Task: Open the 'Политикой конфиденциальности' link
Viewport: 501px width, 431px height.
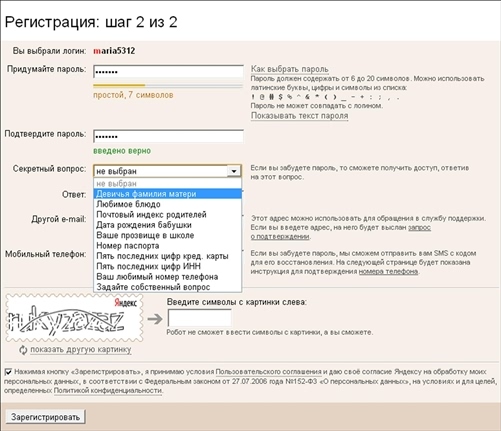Action: (108, 390)
